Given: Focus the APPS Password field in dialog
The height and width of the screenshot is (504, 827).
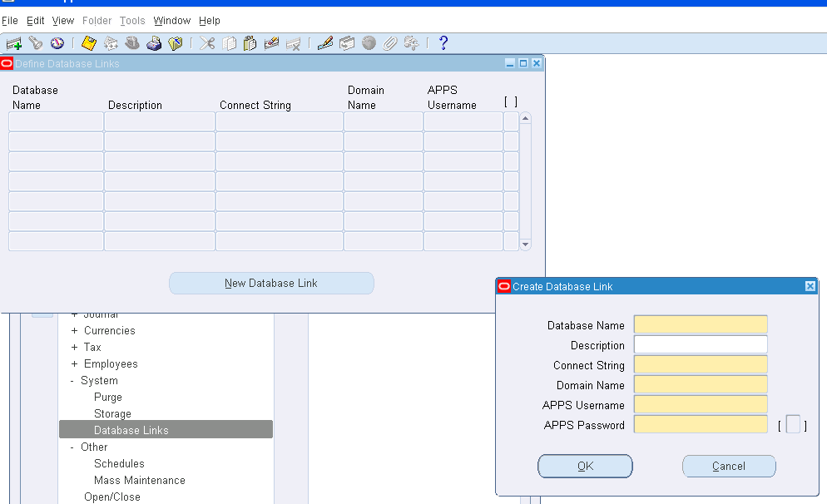Looking at the screenshot, I should [x=701, y=424].
